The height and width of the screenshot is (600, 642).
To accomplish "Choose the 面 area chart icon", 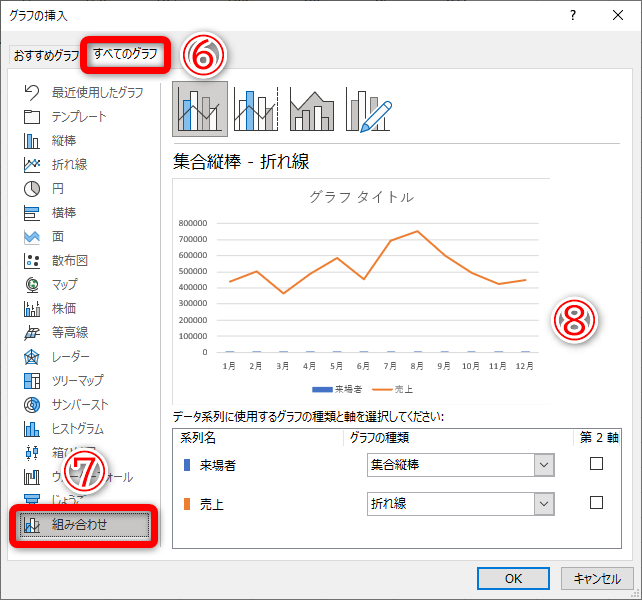I will click(32, 237).
